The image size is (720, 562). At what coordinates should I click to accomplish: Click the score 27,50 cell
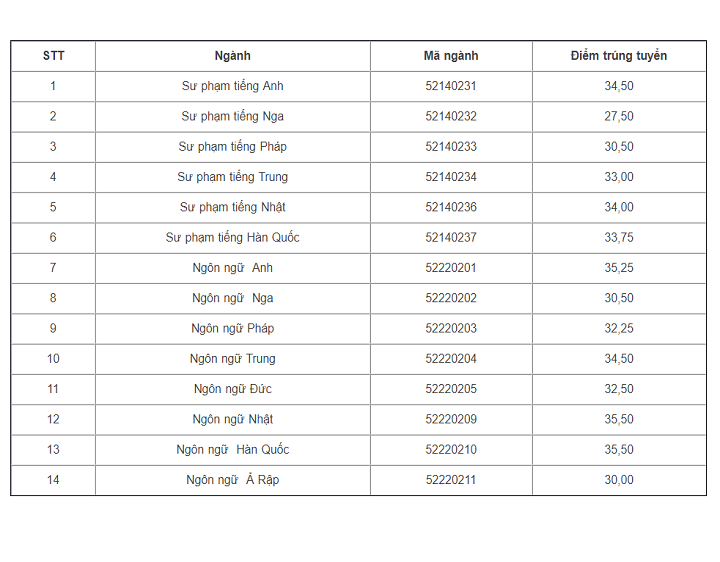click(619, 116)
